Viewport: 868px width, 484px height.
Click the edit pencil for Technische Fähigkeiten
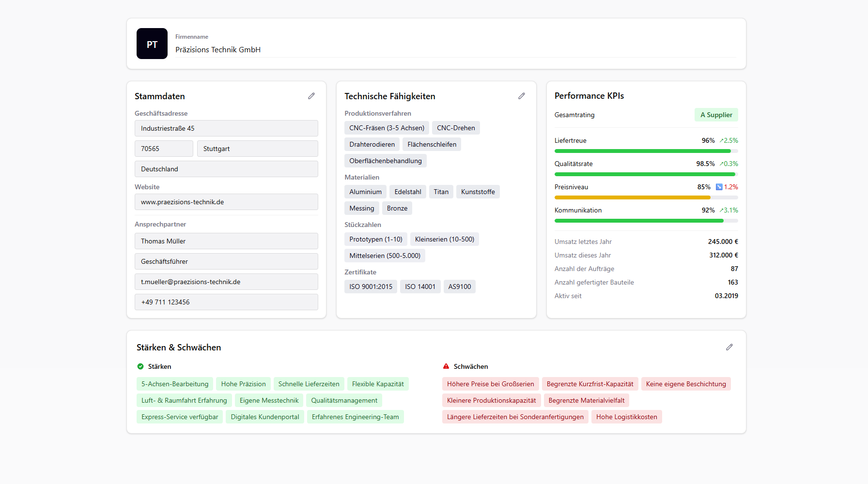click(521, 96)
